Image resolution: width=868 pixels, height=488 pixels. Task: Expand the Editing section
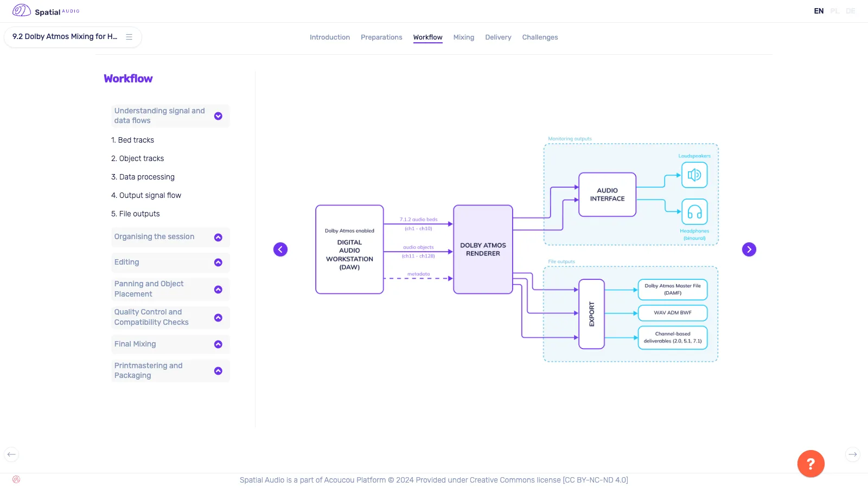point(170,262)
